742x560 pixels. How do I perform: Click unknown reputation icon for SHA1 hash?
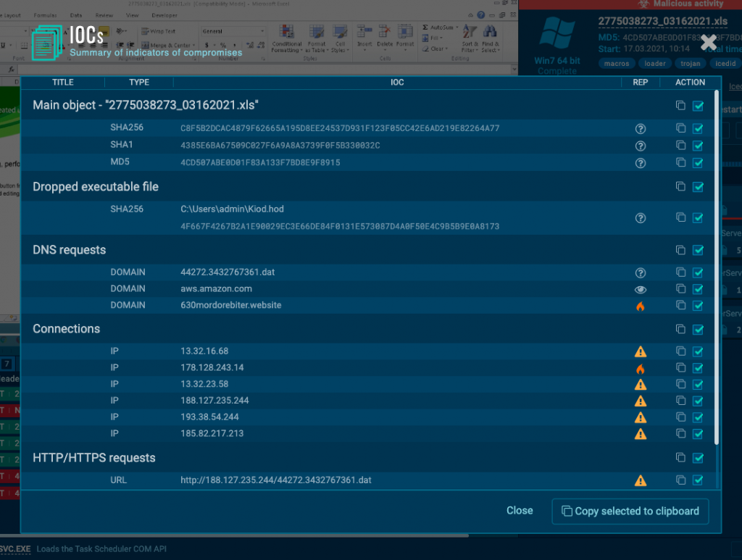pos(640,146)
